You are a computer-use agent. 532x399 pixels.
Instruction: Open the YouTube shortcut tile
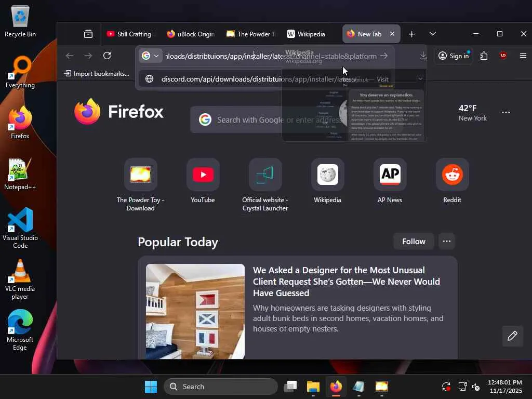point(203,181)
